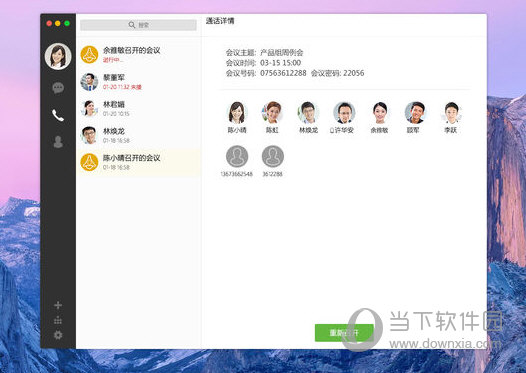
Task: Click timestamp 01-18 16:58 under 陈小晴 meeting
Action: [x=116, y=167]
